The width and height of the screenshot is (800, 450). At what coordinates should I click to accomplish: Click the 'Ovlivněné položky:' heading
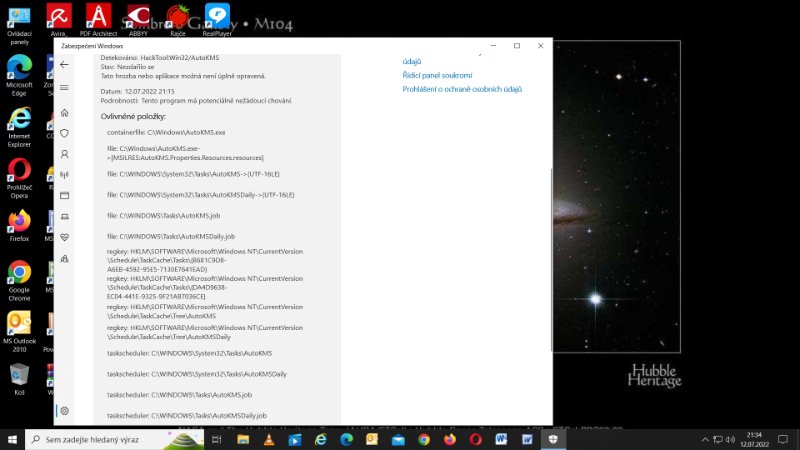pyautogui.click(x=133, y=116)
